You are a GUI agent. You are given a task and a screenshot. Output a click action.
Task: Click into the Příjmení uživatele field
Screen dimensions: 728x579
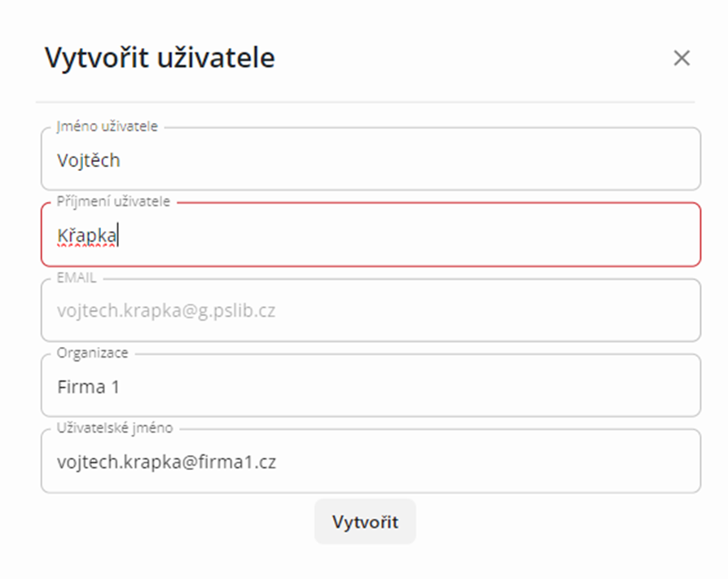pos(407,236)
